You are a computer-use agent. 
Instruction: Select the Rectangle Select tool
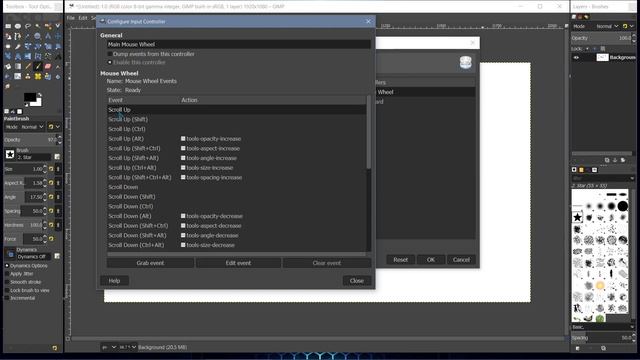pyautogui.click(x=8, y=26)
